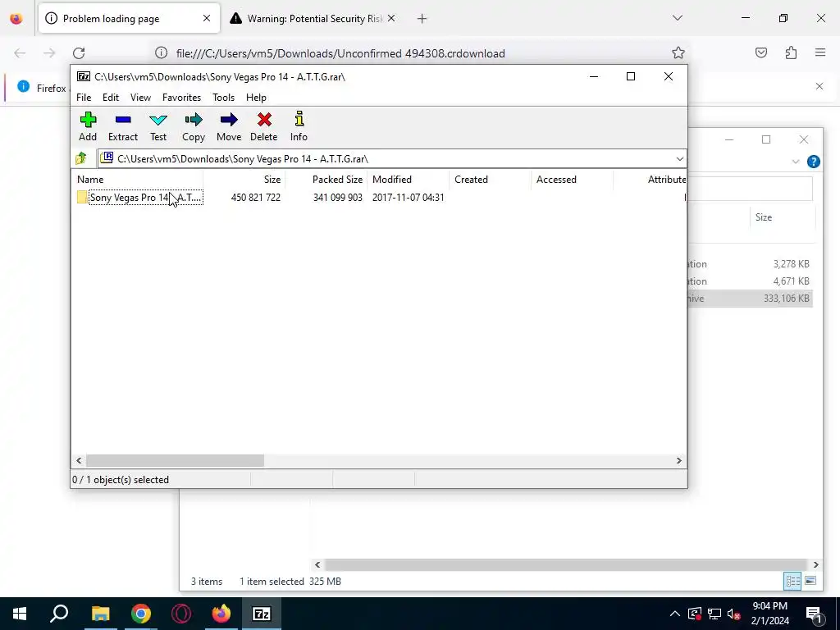Open the Info toolbar button
Screen dimensions: 840x630
coord(299,127)
